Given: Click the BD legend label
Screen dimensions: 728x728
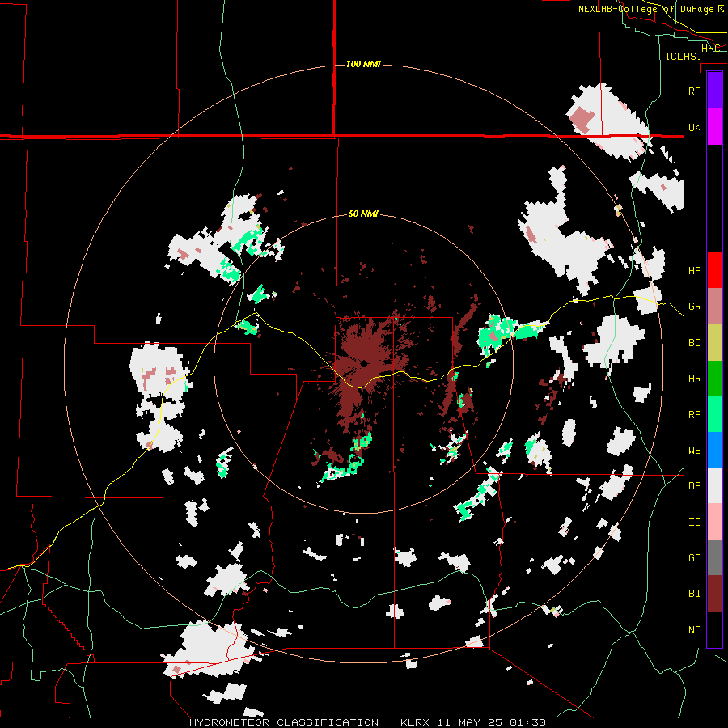Looking at the screenshot, I should (694, 343).
